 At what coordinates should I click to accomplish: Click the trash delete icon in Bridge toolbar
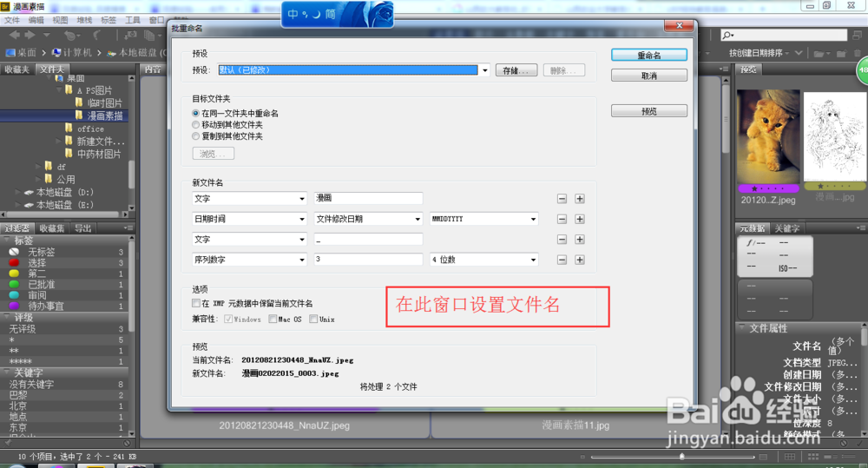click(x=857, y=53)
